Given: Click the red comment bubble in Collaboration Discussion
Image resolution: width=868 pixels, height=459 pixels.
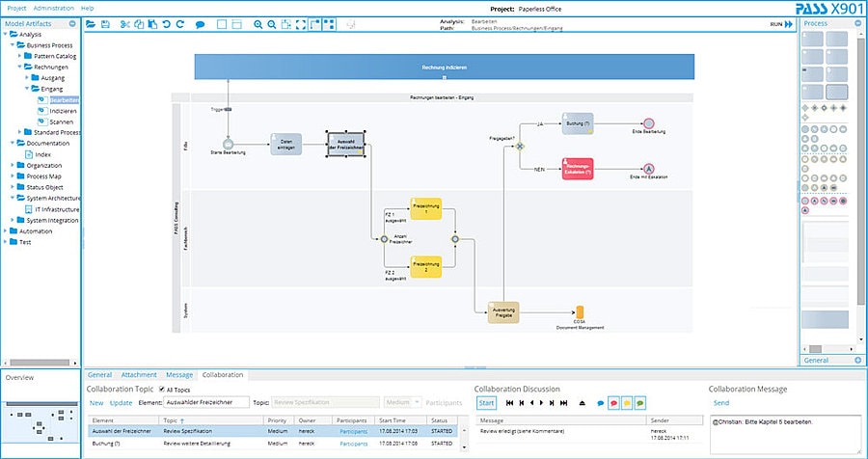Looking at the screenshot, I should (613, 402).
